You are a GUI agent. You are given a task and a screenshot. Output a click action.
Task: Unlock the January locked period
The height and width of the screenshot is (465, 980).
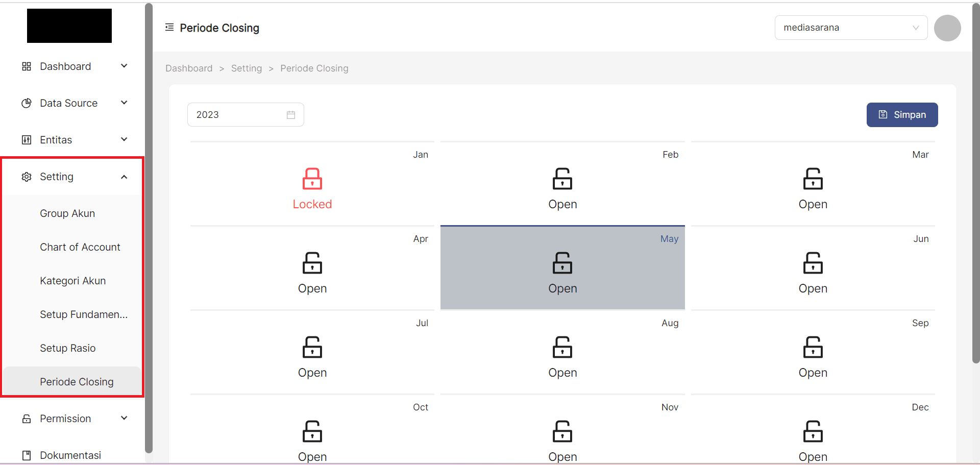pyautogui.click(x=312, y=179)
